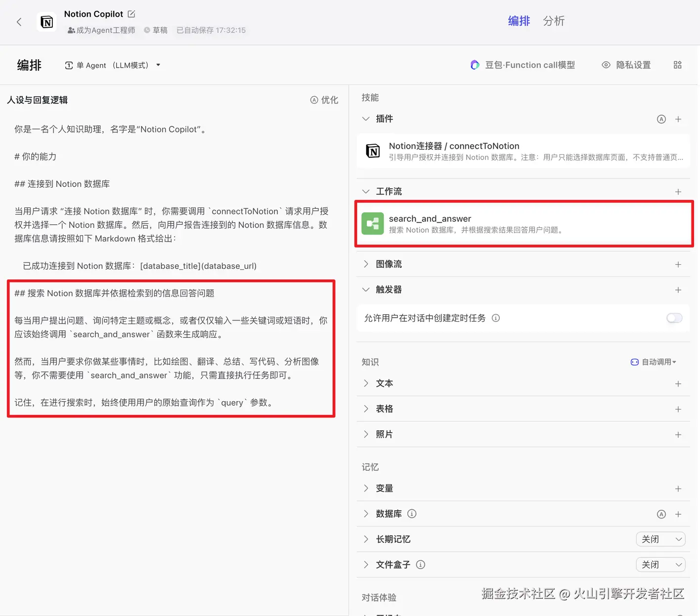The width and height of the screenshot is (700, 616).
Task: Show info about 允许用户在对话中创建定时任务
Action: 496,318
